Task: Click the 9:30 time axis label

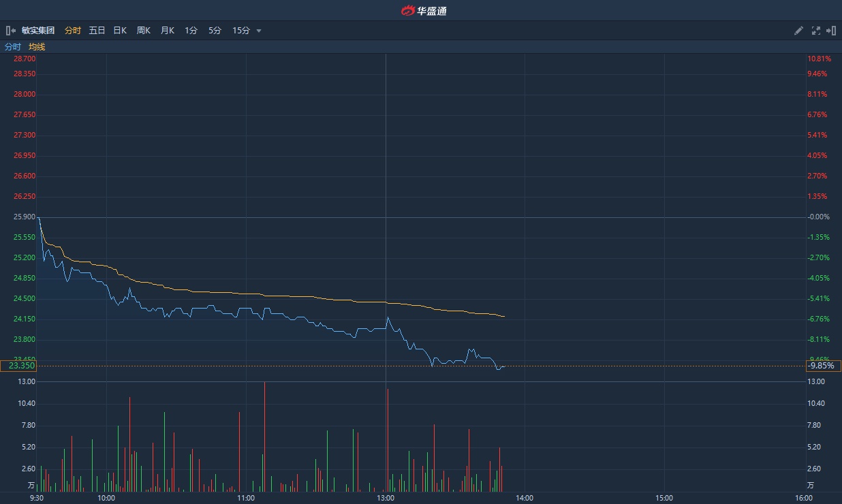Action: pos(37,498)
